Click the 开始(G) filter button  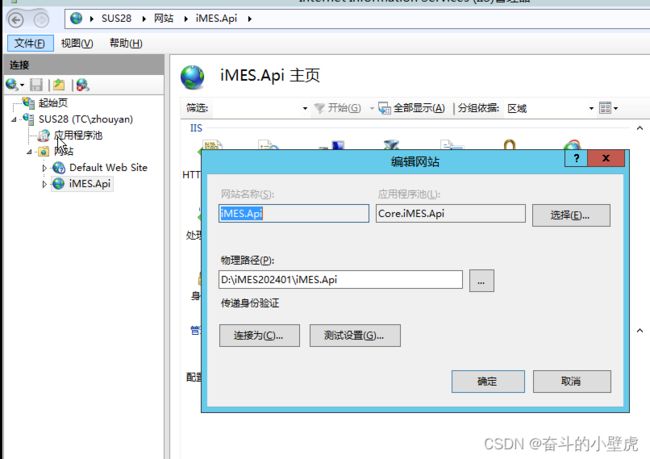(337, 108)
